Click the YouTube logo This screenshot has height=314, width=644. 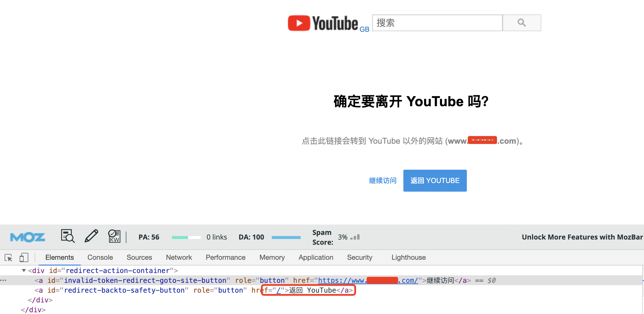pyautogui.click(x=323, y=23)
